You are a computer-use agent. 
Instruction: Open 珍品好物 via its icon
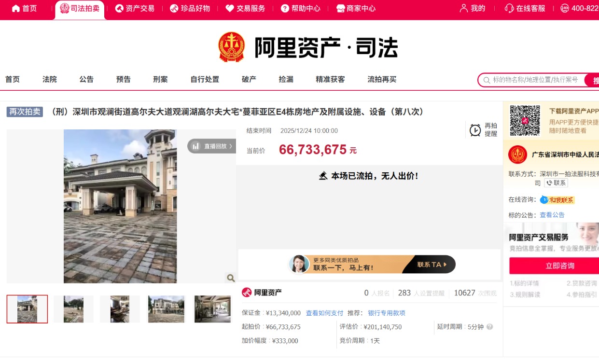tap(173, 8)
